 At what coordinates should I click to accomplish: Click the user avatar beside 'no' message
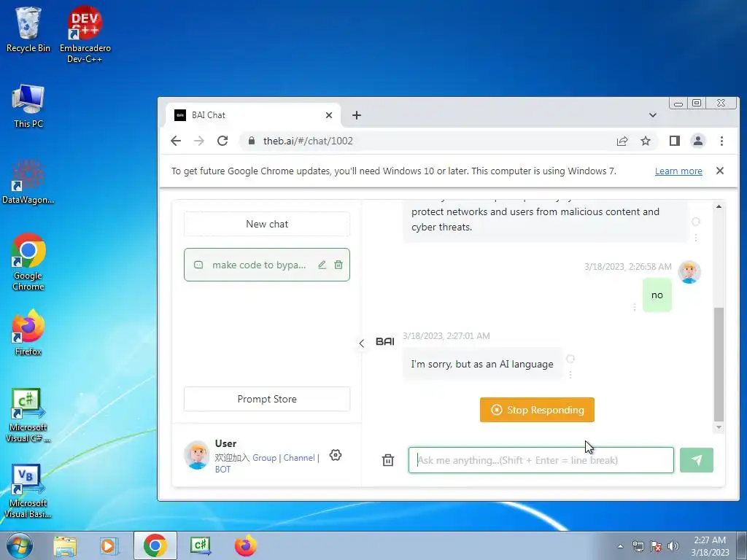tap(689, 272)
